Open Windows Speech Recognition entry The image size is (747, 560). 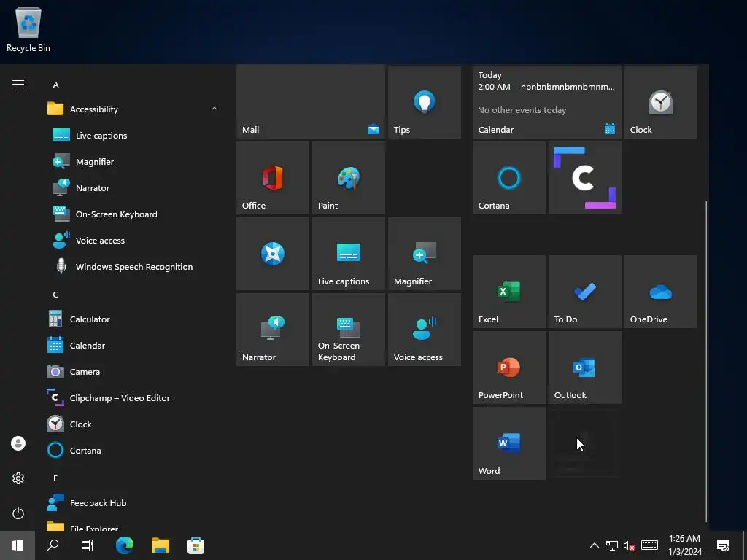click(x=133, y=267)
